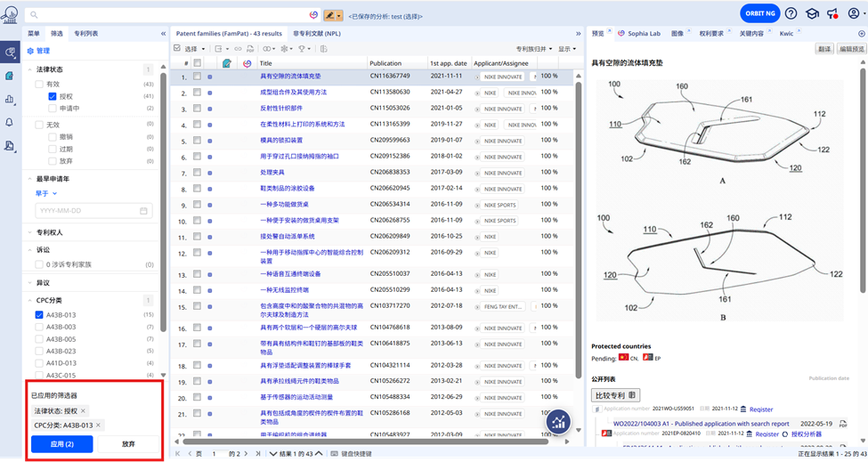Check the 有效 legal status checkbox
Image resolution: width=868 pixels, height=462 pixels.
39,84
